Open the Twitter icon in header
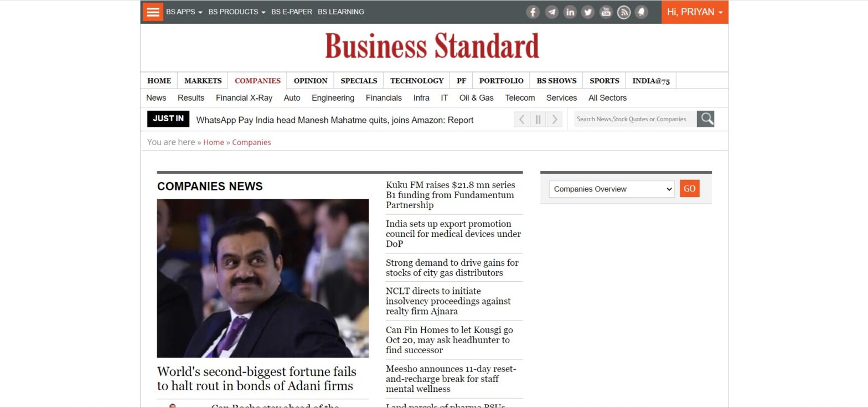The height and width of the screenshot is (408, 868). tap(588, 12)
